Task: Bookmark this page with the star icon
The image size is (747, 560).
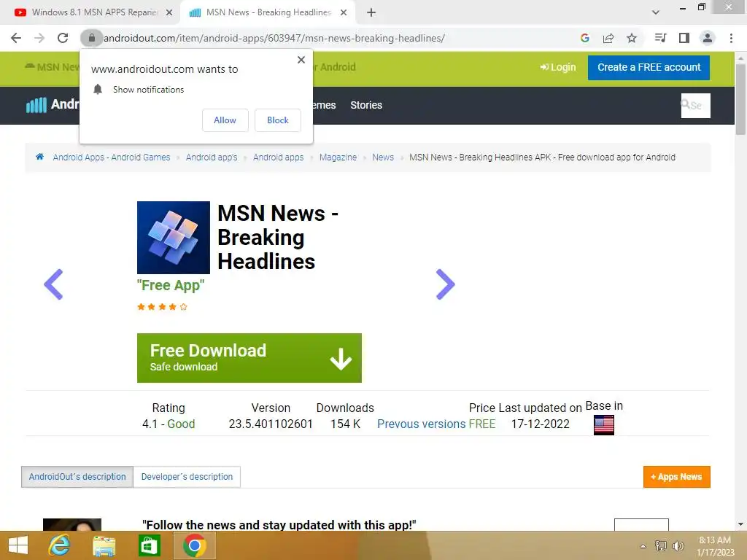Action: 632,38
